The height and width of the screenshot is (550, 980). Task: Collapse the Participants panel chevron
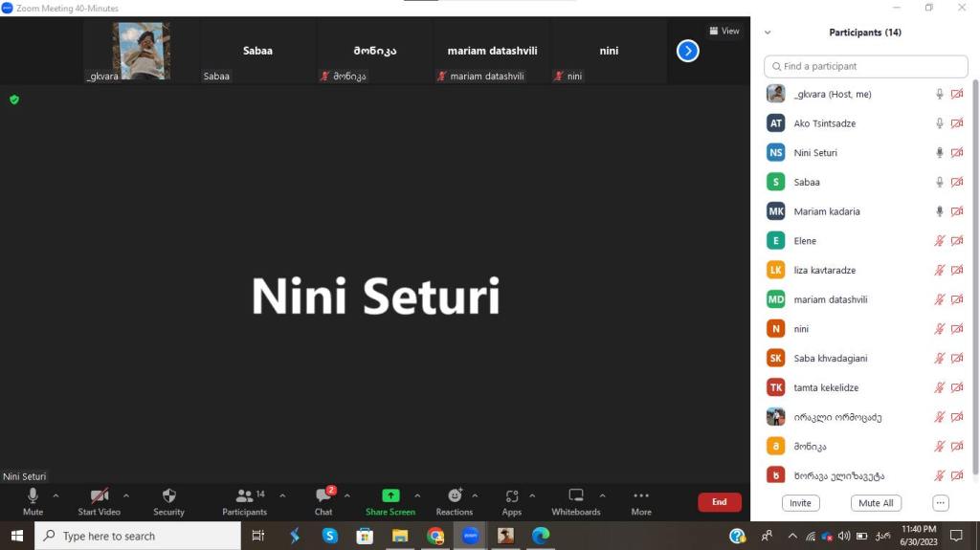(x=767, y=33)
